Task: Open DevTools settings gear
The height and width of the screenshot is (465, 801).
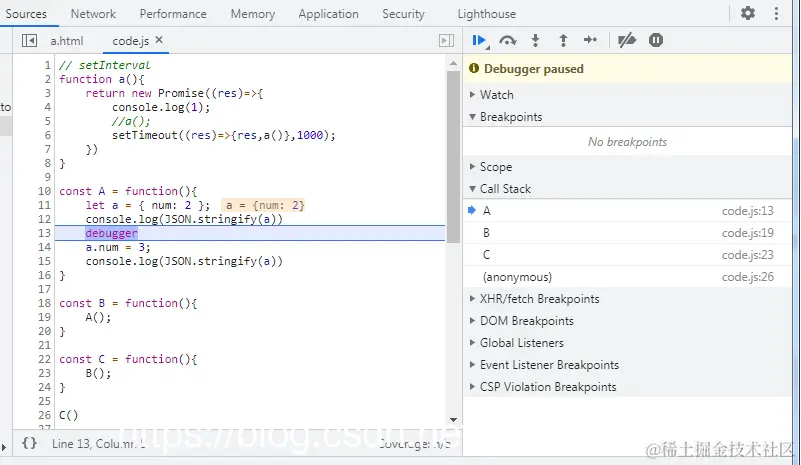Action: tap(748, 13)
